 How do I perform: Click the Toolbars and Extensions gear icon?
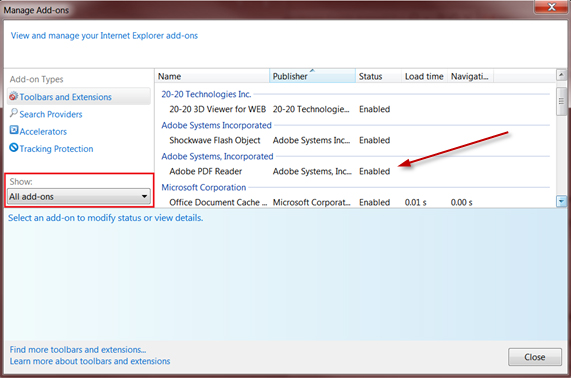[13, 96]
